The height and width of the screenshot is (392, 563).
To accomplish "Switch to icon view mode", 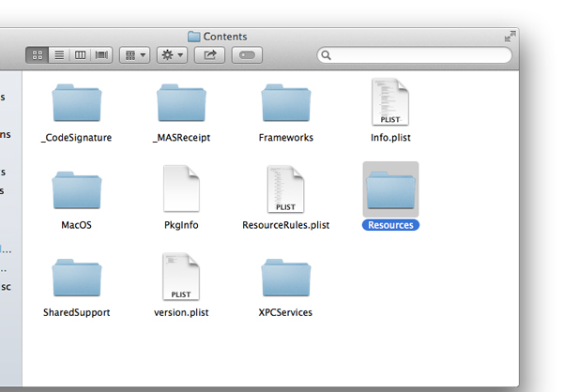I will 37,55.
